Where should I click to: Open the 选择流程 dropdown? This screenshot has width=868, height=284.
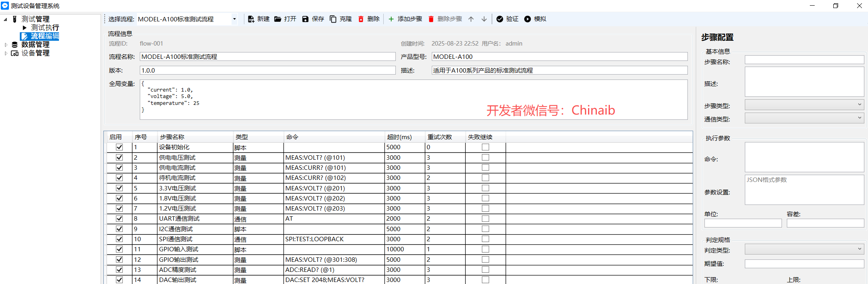click(x=234, y=19)
